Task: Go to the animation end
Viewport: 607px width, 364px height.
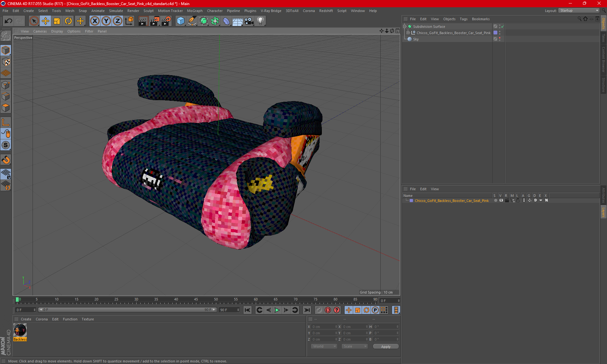Action: [x=307, y=310]
